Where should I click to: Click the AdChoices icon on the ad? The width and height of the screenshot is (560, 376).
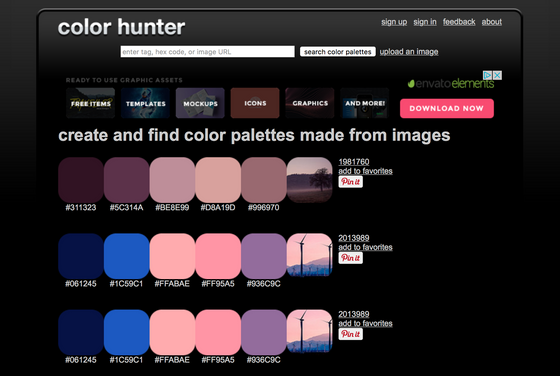[488, 75]
